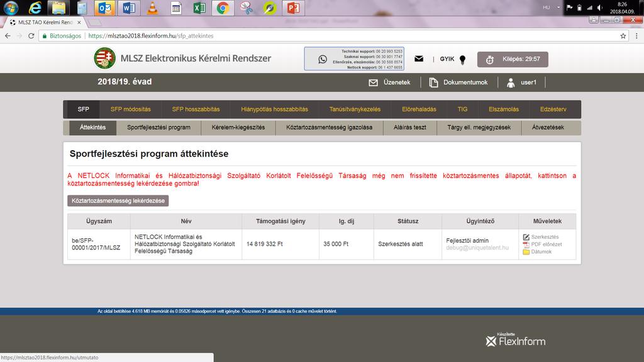
Task: Open Internet Explorer from the taskbar
Action: pyautogui.click(x=35, y=8)
